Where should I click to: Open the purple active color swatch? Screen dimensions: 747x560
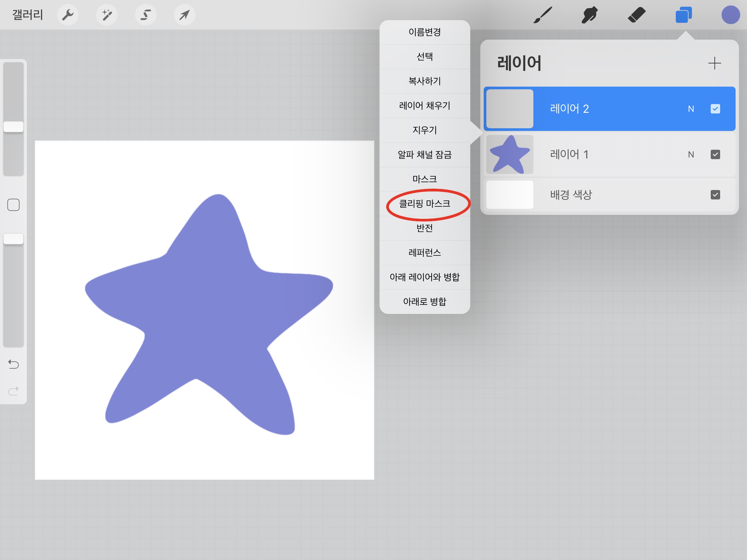point(731,15)
